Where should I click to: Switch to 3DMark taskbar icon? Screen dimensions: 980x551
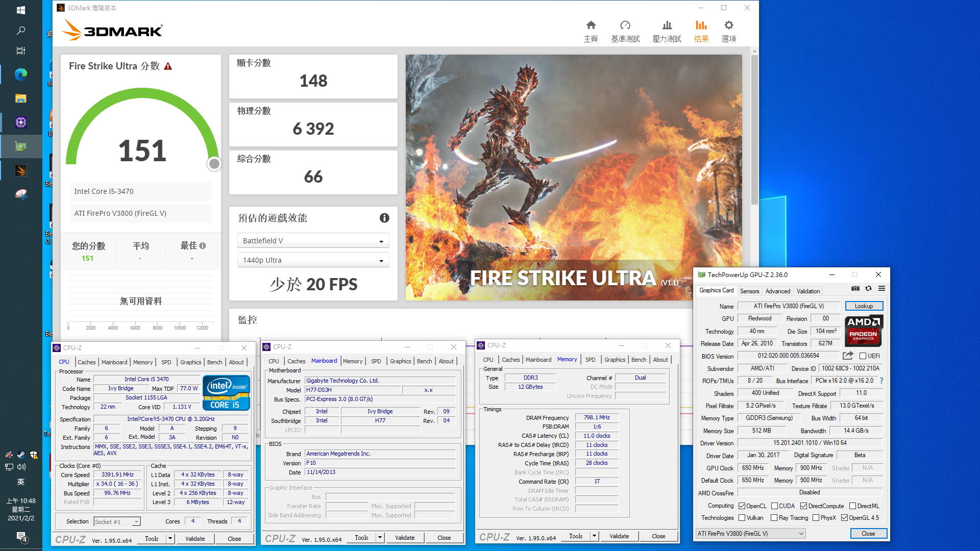click(21, 170)
